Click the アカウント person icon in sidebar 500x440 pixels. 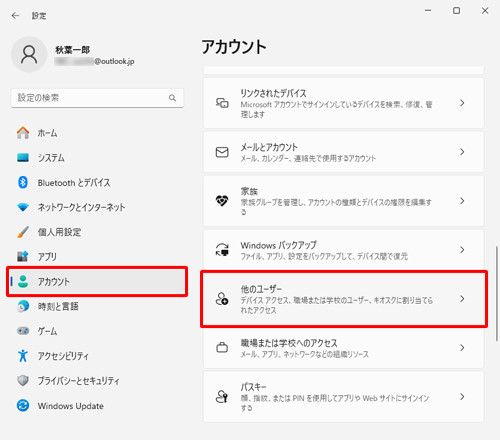[x=23, y=281]
